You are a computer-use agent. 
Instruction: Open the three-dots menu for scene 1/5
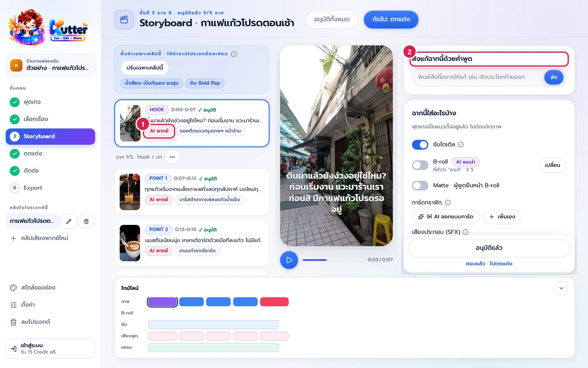coord(172,157)
